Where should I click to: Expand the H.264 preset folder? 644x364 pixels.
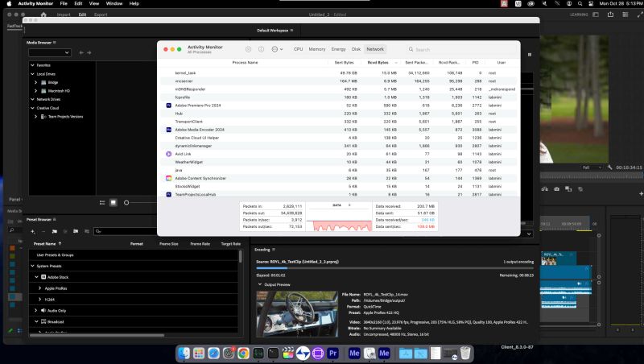(39, 299)
